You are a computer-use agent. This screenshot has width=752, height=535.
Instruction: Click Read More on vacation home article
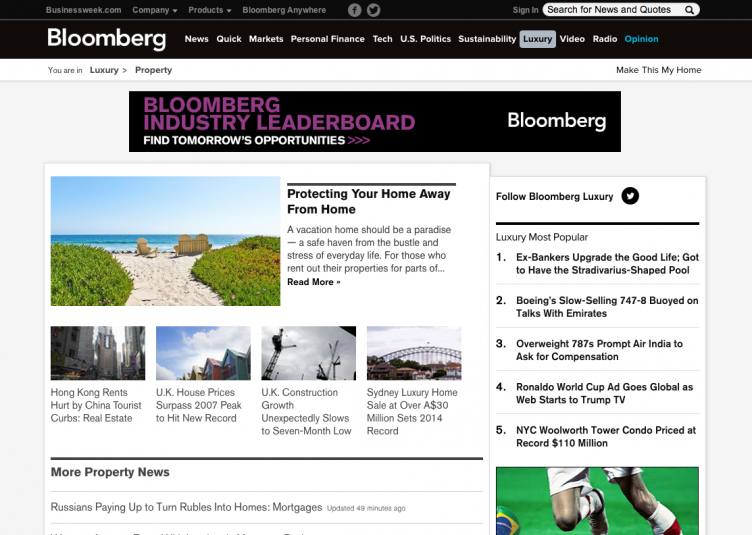pos(314,282)
